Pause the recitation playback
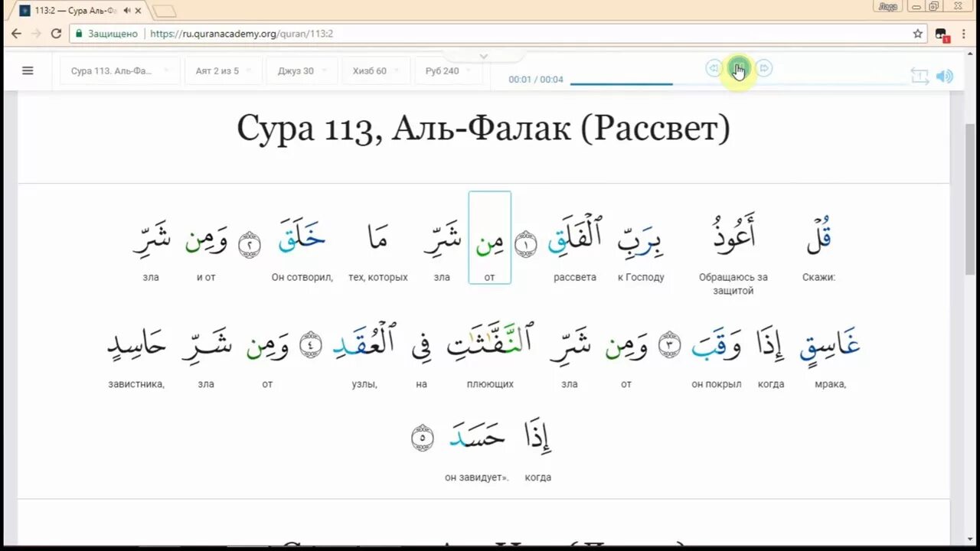Screen dimensions: 980x551 pos(739,68)
